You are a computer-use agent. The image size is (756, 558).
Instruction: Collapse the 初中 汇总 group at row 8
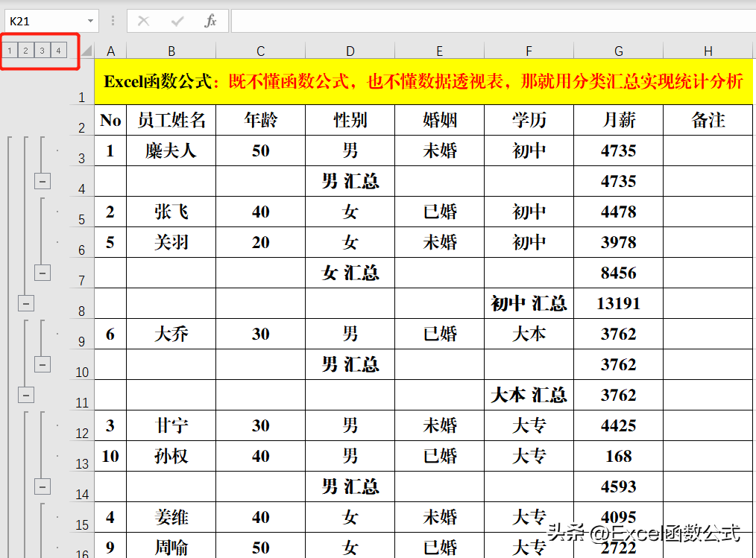26,303
